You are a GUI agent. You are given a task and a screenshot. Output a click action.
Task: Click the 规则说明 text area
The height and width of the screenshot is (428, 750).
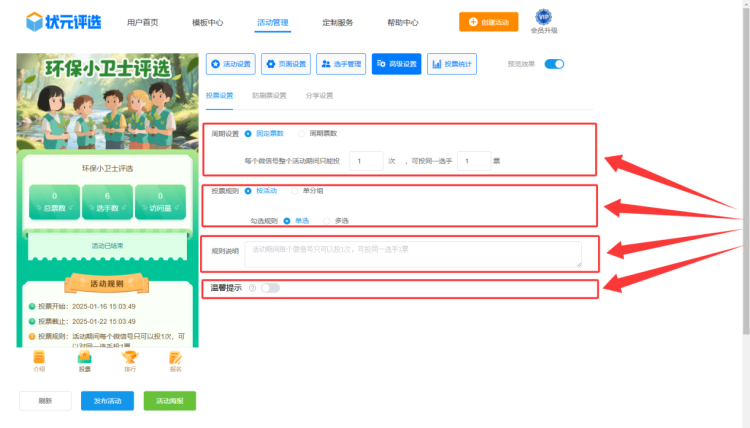[x=413, y=254]
